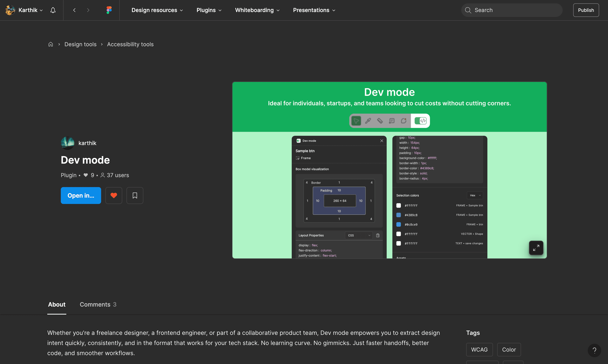Viewport: 608px width, 364px height.
Task: Toggle the heart like button
Action: click(x=114, y=196)
